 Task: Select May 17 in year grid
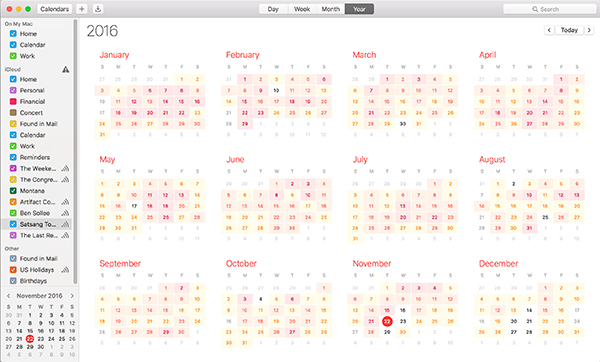click(134, 206)
